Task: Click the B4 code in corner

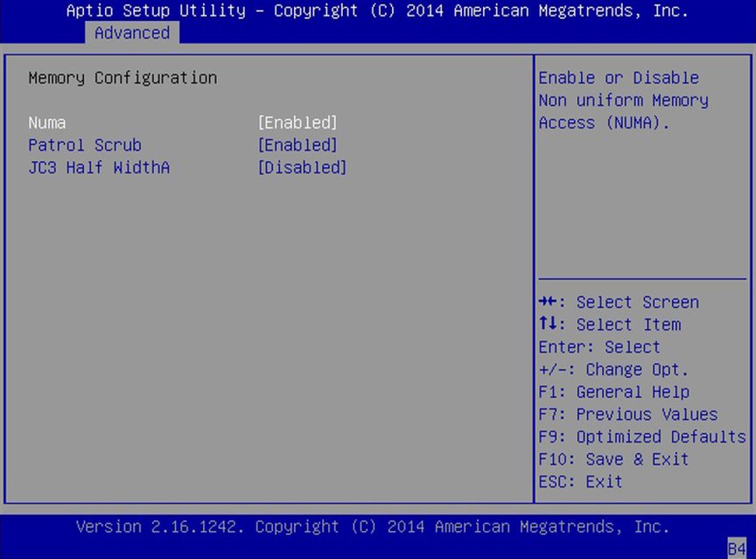Action: tap(737, 549)
